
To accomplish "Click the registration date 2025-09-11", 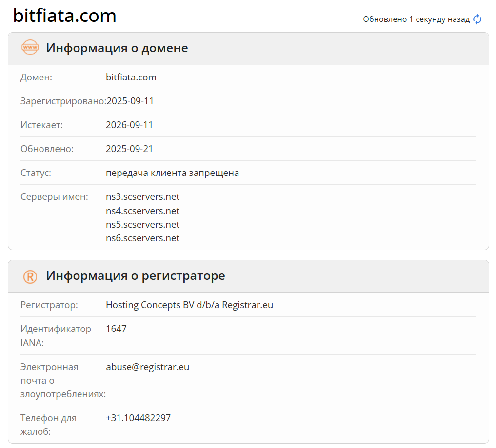I will click(129, 101).
